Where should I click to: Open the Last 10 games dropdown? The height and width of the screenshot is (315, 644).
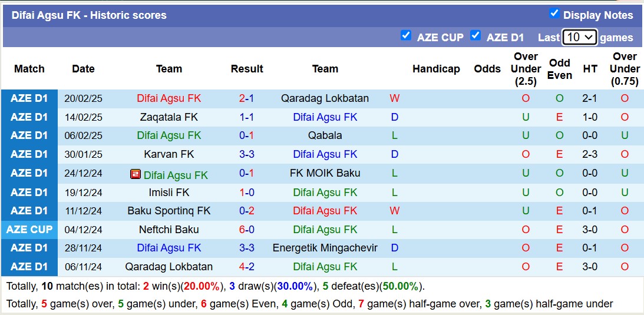pyautogui.click(x=580, y=37)
